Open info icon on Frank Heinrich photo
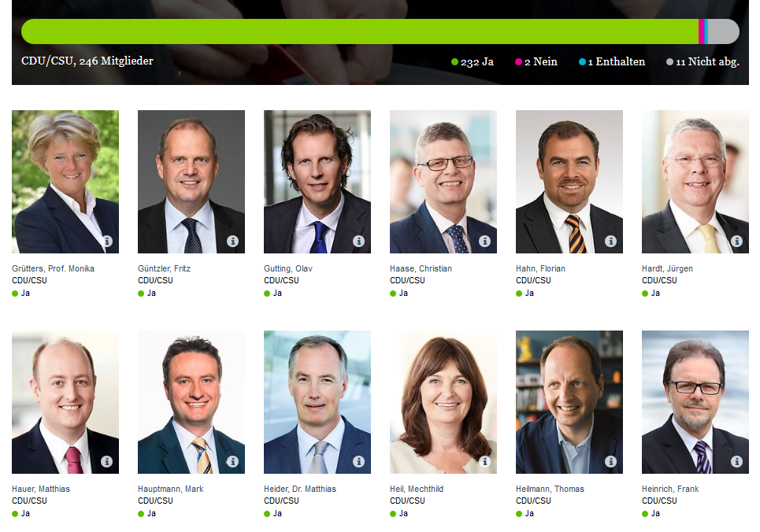Viewport: 760px width, 532px height. tap(736, 461)
